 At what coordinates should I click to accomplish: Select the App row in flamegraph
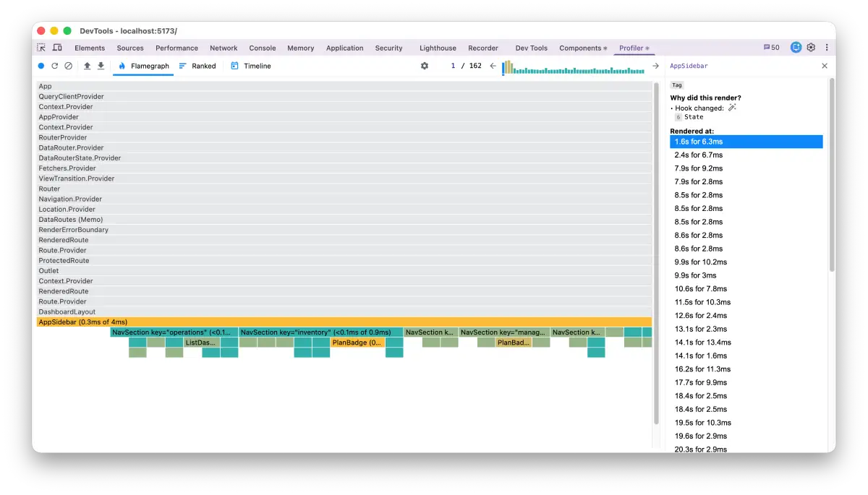pyautogui.click(x=344, y=86)
